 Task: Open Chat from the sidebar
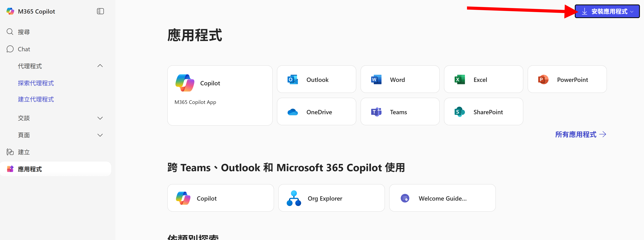24,49
